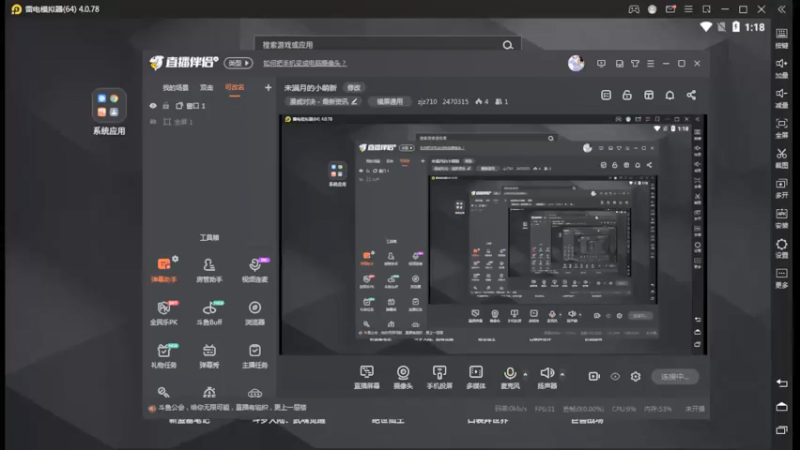Click the lock icon above preview
Image resolution: width=800 pixels, height=450 pixels.
[x=627, y=95]
